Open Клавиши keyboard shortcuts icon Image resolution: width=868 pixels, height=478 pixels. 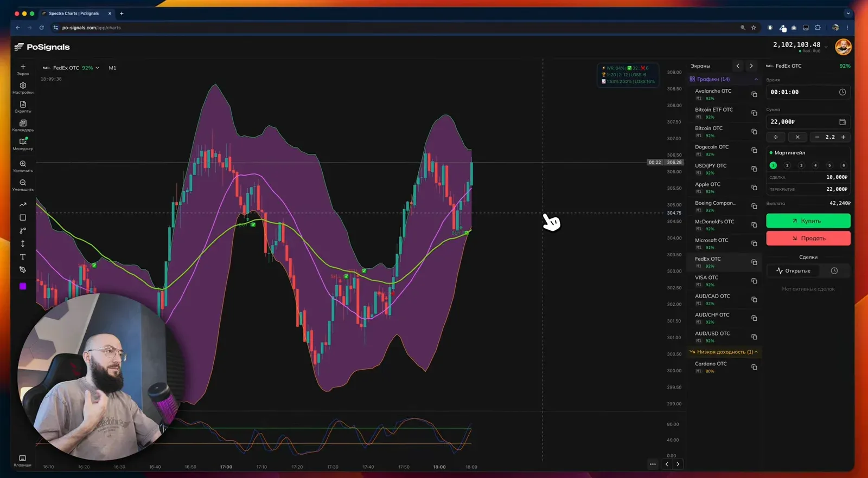23,458
